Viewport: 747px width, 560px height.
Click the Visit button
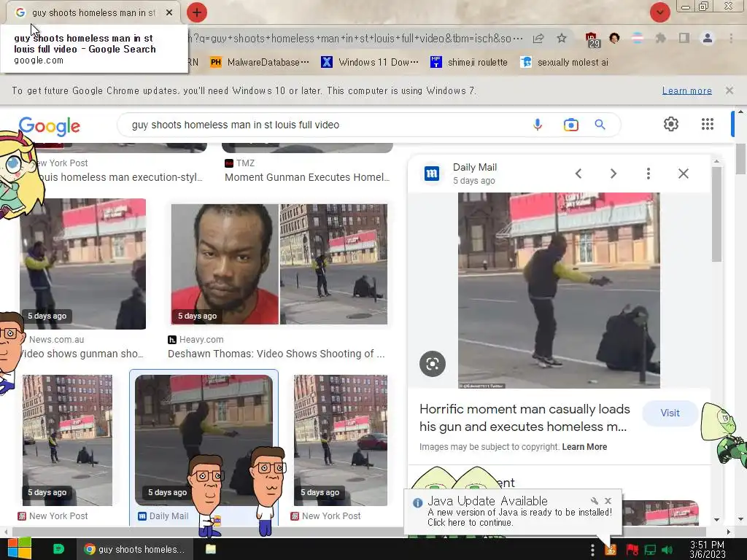click(670, 413)
